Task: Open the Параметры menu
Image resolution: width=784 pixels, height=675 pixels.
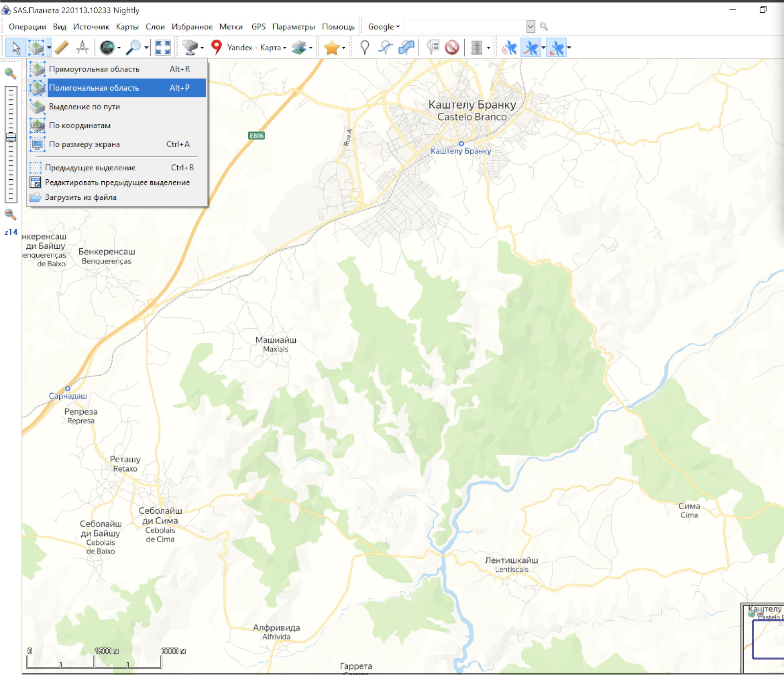Action: pyautogui.click(x=294, y=27)
